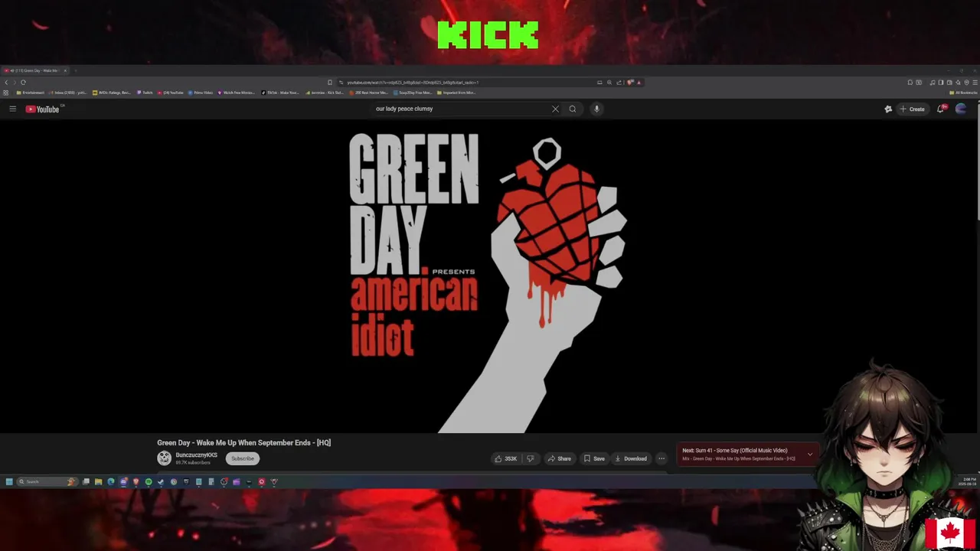Click the taskbar clock and date
Screen dimensions: 980x551
pyautogui.click(x=966, y=481)
